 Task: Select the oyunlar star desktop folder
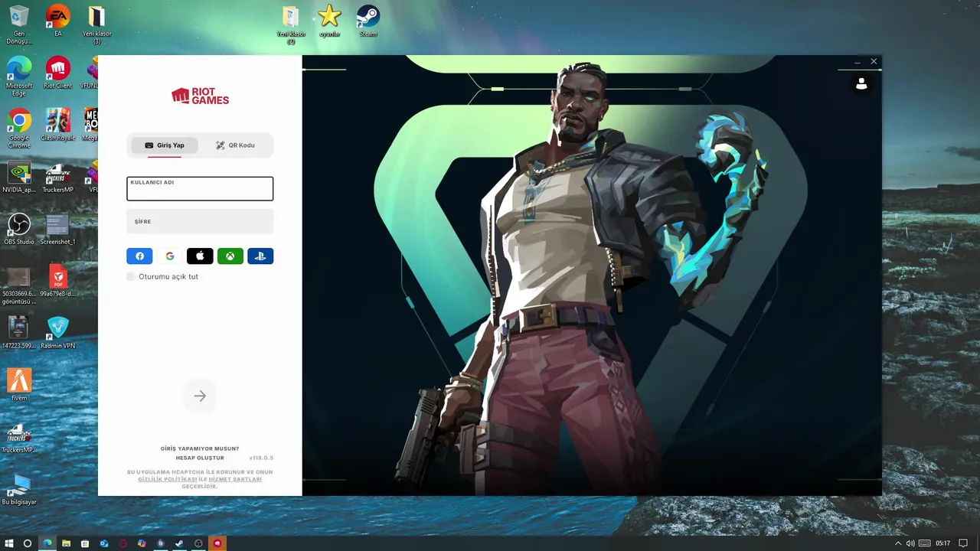point(329,21)
